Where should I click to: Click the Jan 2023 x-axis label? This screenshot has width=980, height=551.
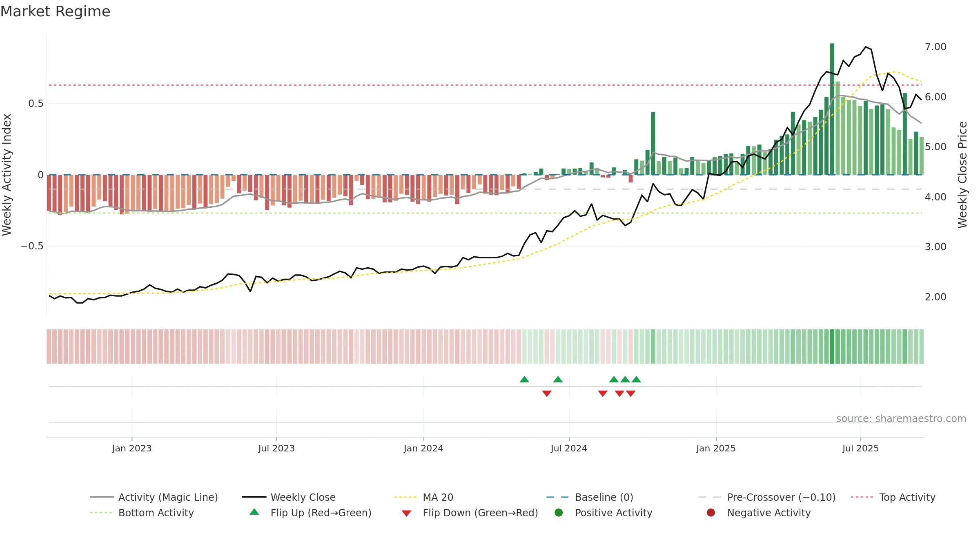click(x=132, y=448)
